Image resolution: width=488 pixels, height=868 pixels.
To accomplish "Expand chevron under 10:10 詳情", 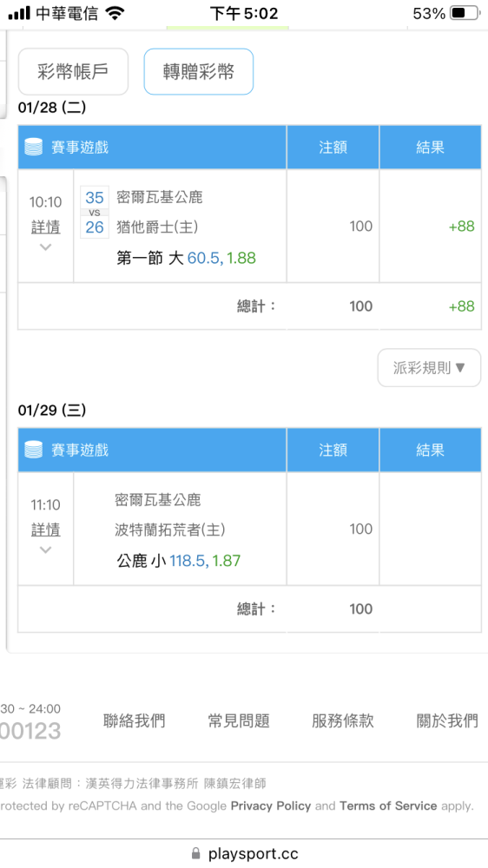I will pos(45,247).
